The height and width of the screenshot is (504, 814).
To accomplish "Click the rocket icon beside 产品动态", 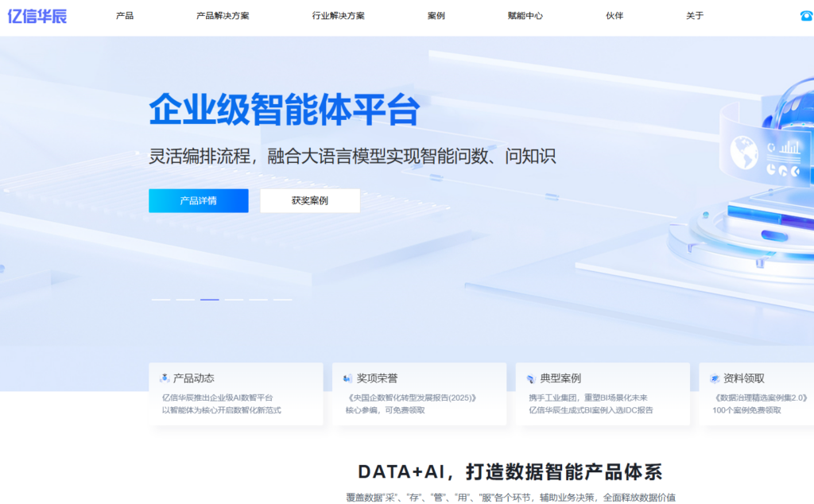I will click(x=164, y=377).
